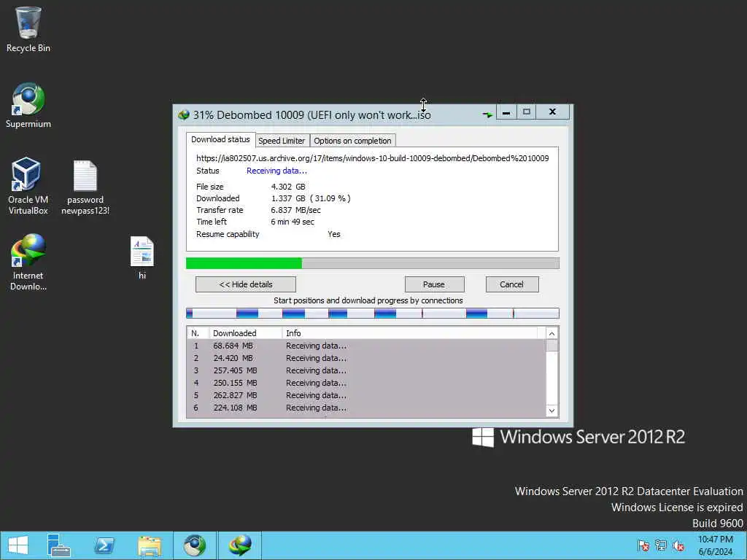The height and width of the screenshot is (560, 747).
Task: Select connection row 1 with 68.684 MB
Action: click(366, 346)
